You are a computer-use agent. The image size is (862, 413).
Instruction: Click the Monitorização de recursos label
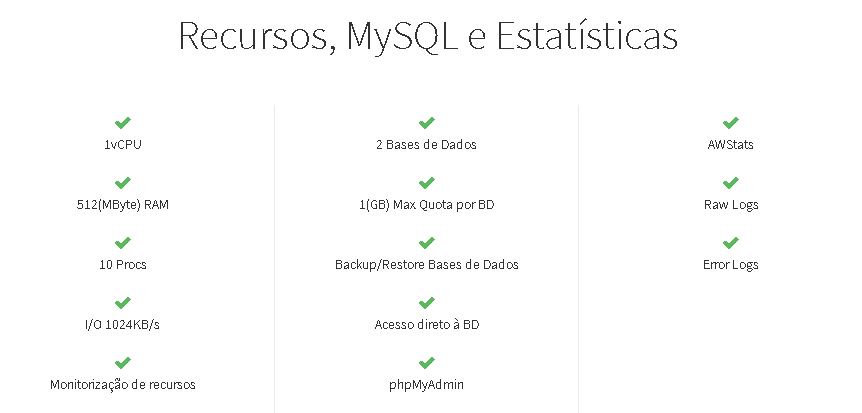(x=123, y=384)
